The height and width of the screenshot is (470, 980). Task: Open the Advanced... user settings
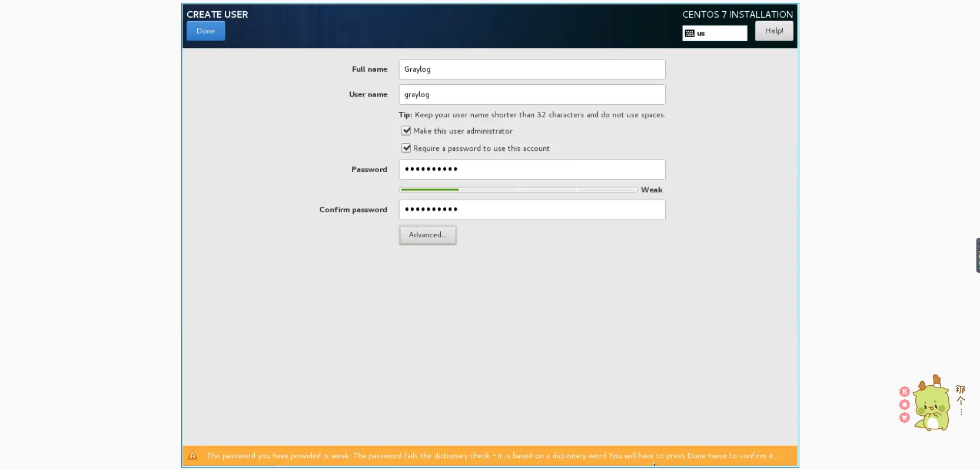427,235
